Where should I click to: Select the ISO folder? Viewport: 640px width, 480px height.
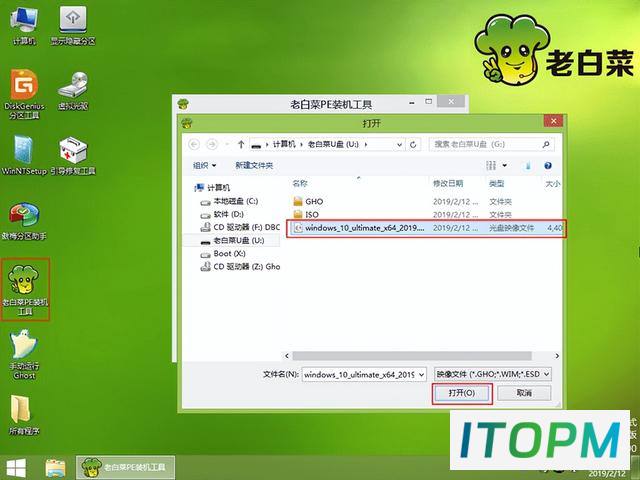(306, 214)
